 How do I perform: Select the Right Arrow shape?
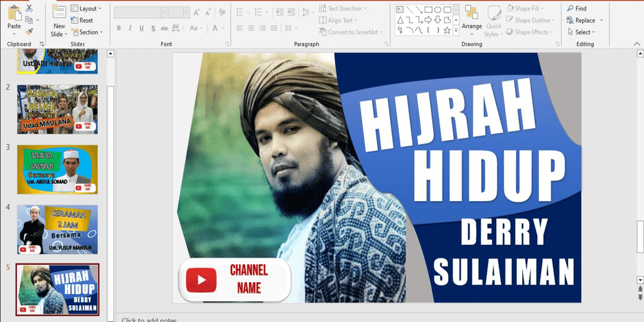[x=428, y=20]
